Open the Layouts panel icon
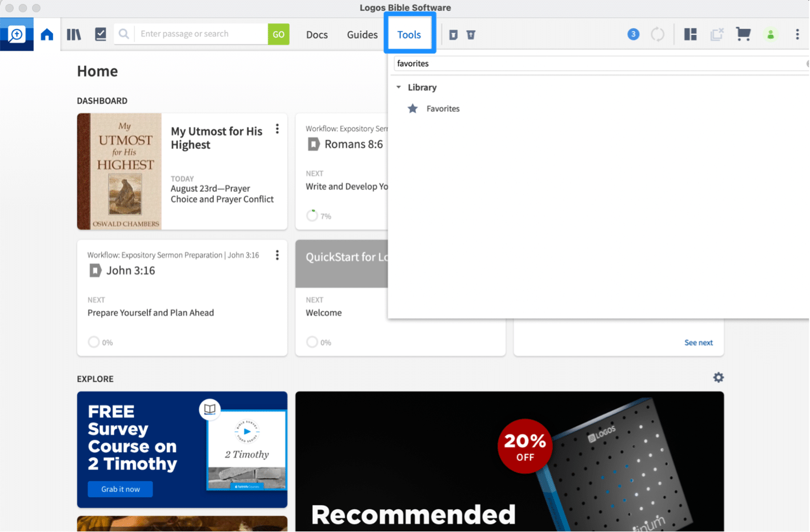This screenshot has width=810, height=532. [690, 34]
